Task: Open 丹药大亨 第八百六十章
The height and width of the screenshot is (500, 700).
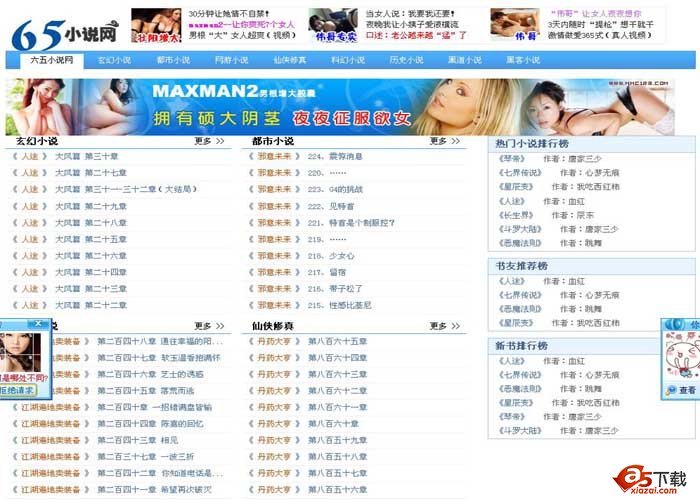Action: 333,424
